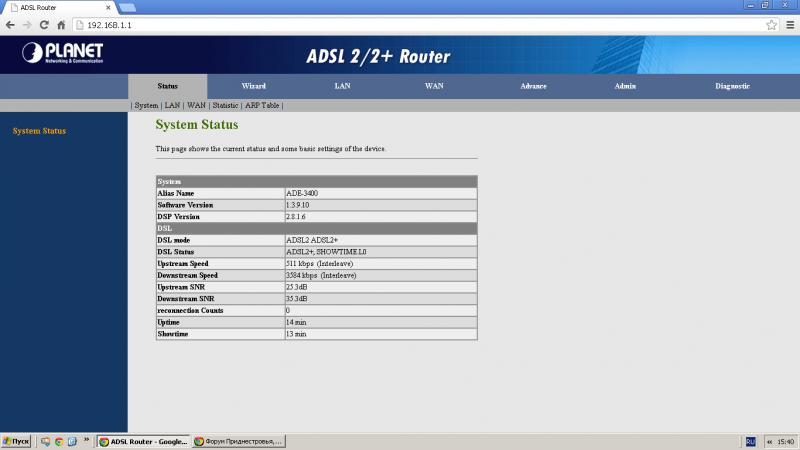Reload the router page
Image resolution: width=800 pixels, height=450 pixels.
[44, 24]
